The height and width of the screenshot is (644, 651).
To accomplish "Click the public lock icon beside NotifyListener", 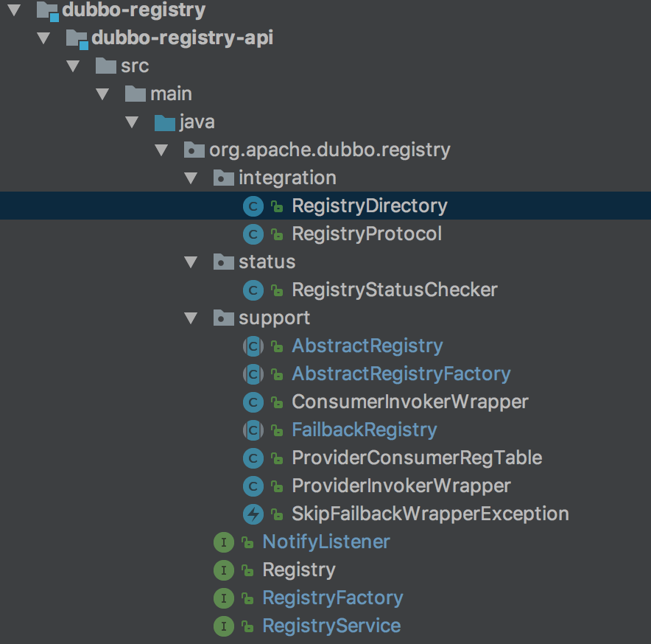I will pyautogui.click(x=248, y=542).
